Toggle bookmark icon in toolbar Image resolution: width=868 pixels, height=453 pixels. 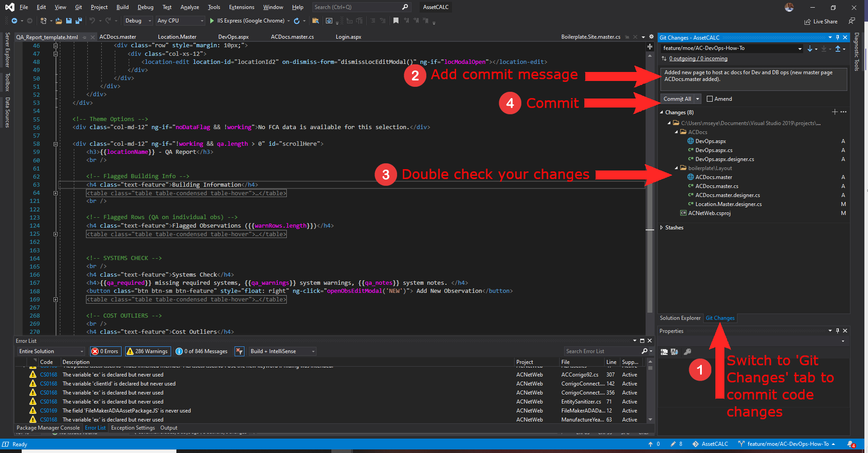[396, 21]
